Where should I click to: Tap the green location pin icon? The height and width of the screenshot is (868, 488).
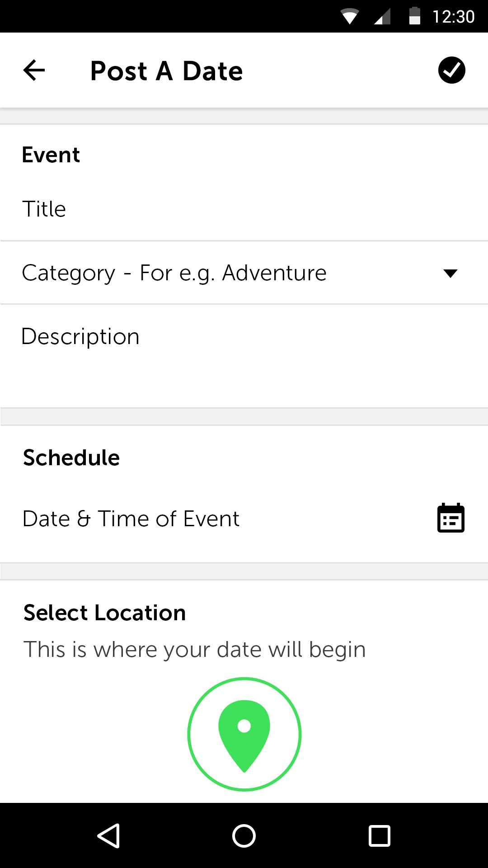tap(244, 734)
